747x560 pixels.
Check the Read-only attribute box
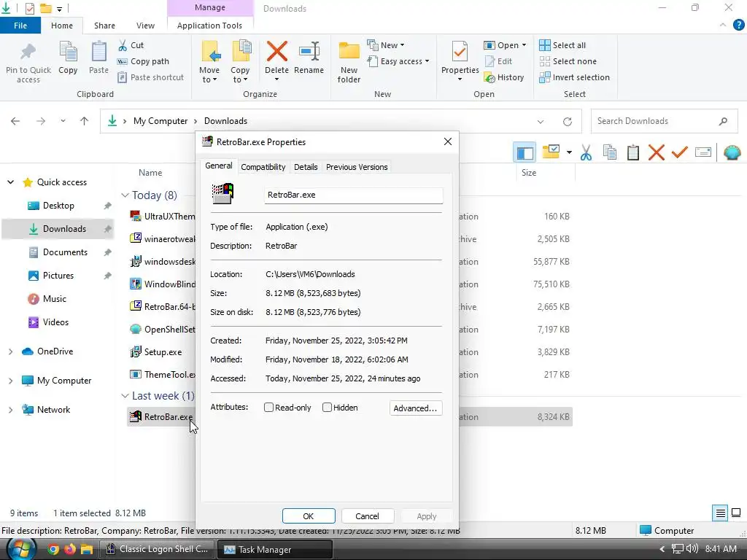(x=268, y=408)
